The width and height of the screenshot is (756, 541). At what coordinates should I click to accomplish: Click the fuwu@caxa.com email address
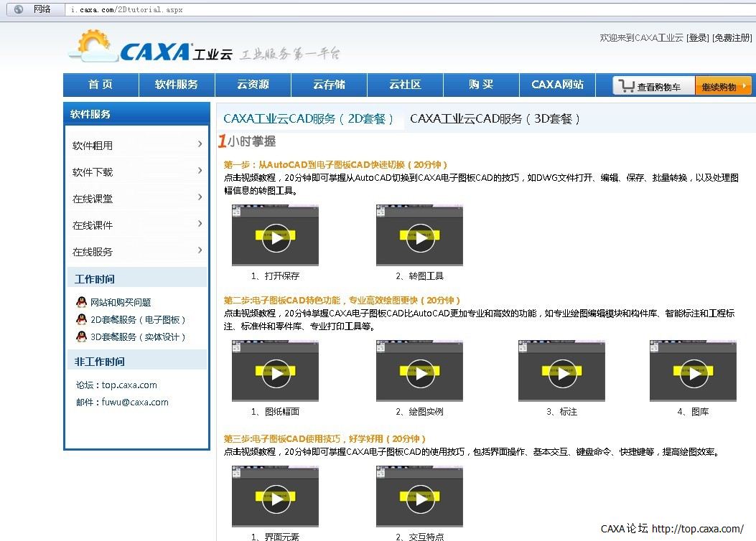coord(135,402)
